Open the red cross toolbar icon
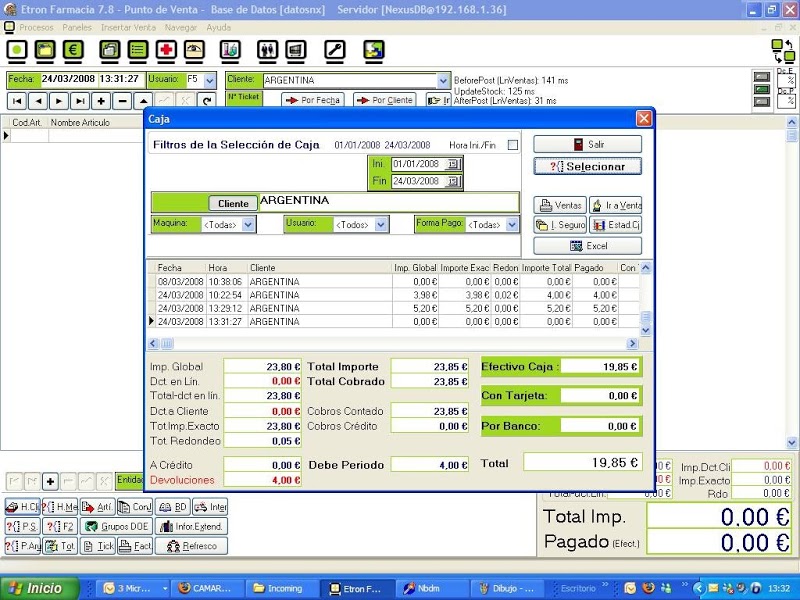This screenshot has width=800, height=600. [x=166, y=50]
